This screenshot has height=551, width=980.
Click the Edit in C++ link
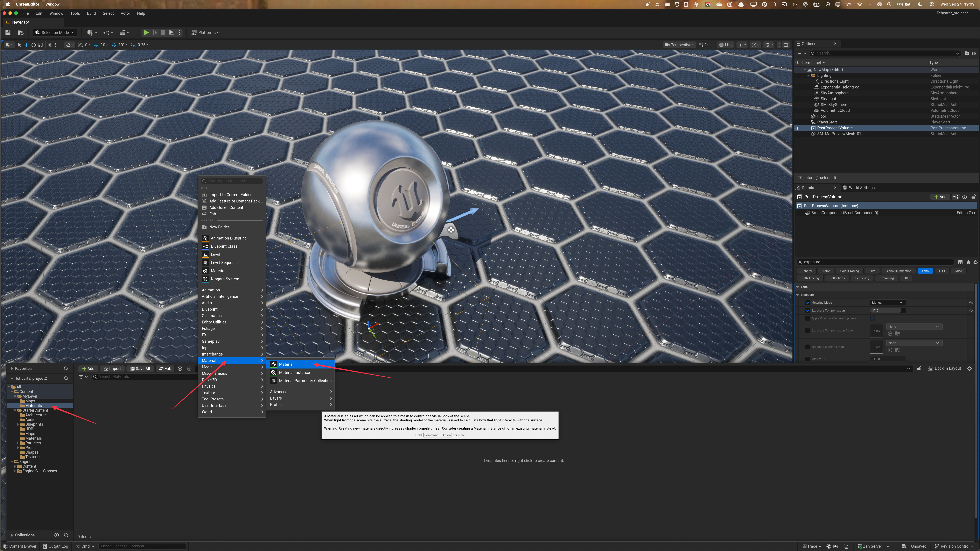coord(966,213)
